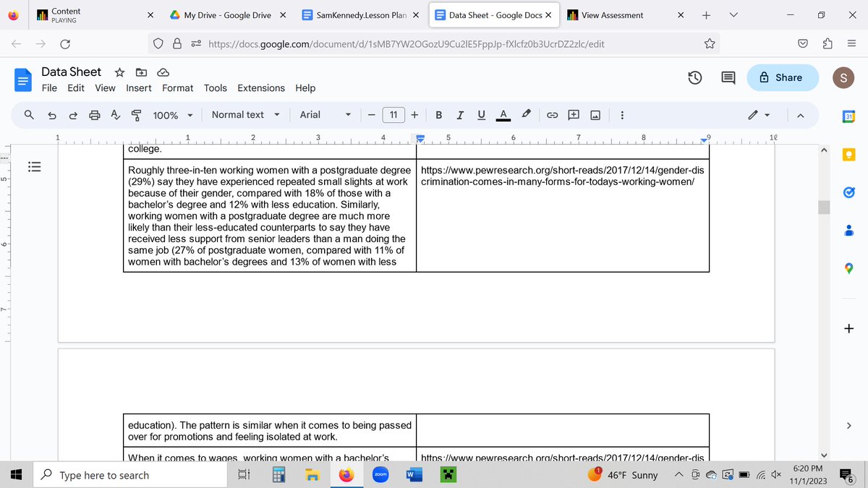Open Google Maps side panel
The image size is (868, 488).
click(849, 269)
